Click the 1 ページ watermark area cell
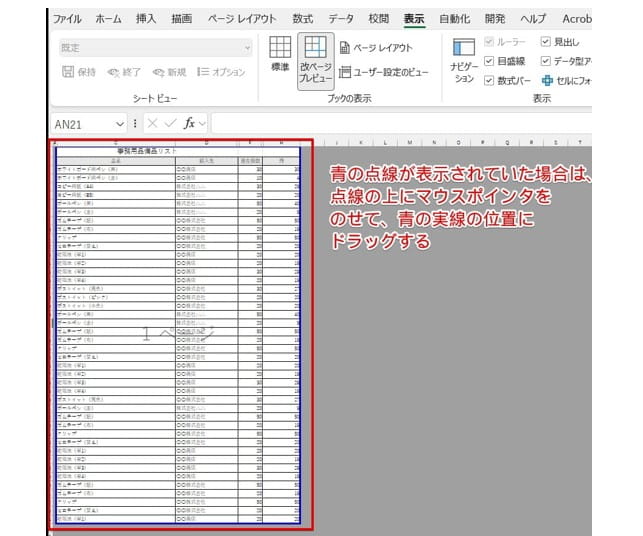 (x=178, y=332)
